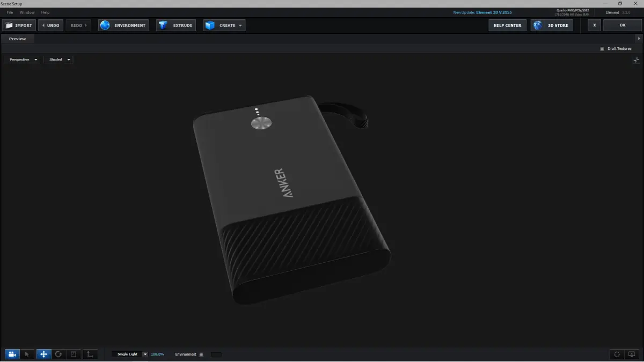Screen dimensions: 644x362
Task: Click the Element 2.2.0 version text
Action: 618,12
